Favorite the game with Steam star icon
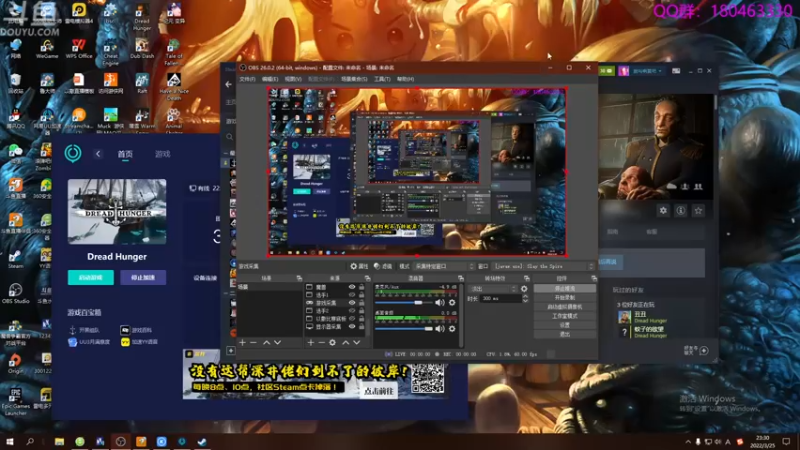 698,210
